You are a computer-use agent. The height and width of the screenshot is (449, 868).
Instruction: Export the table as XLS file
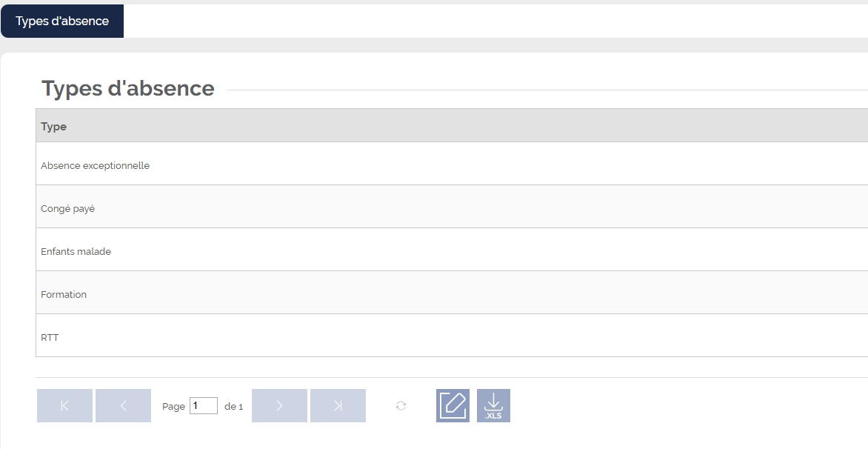494,406
